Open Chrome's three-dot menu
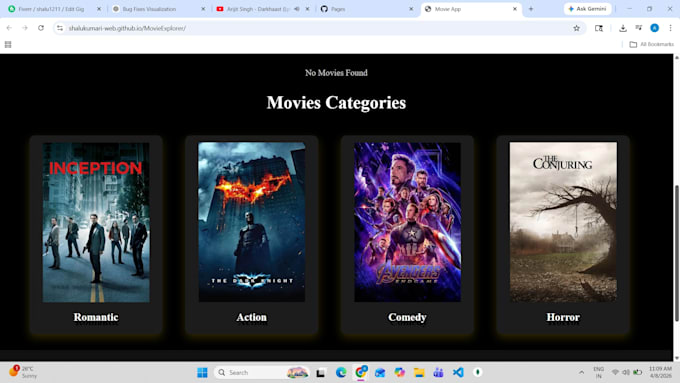This screenshot has width=680, height=383. [x=670, y=28]
